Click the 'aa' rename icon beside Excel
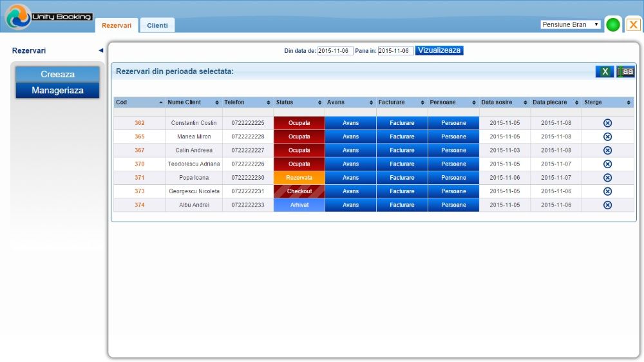 (x=625, y=71)
